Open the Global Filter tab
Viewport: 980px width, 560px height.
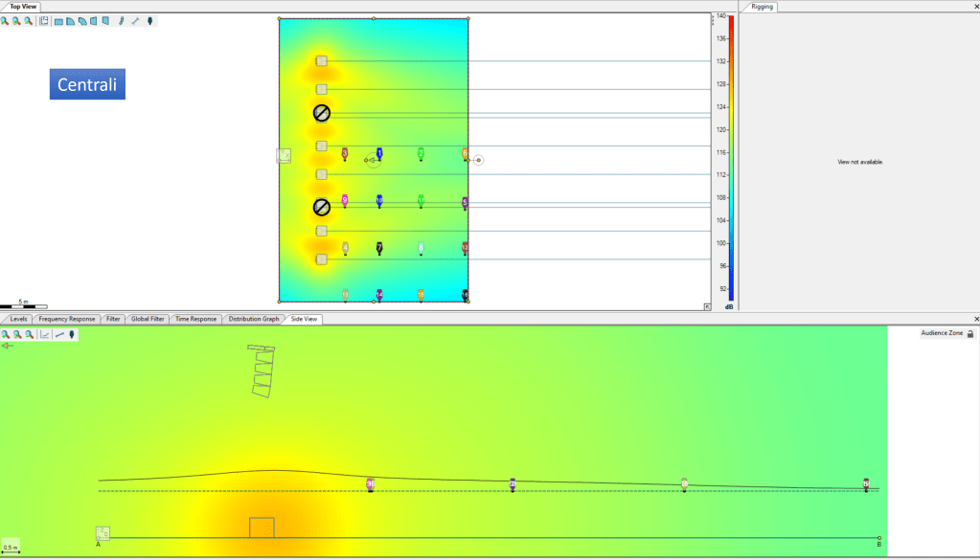click(x=148, y=319)
